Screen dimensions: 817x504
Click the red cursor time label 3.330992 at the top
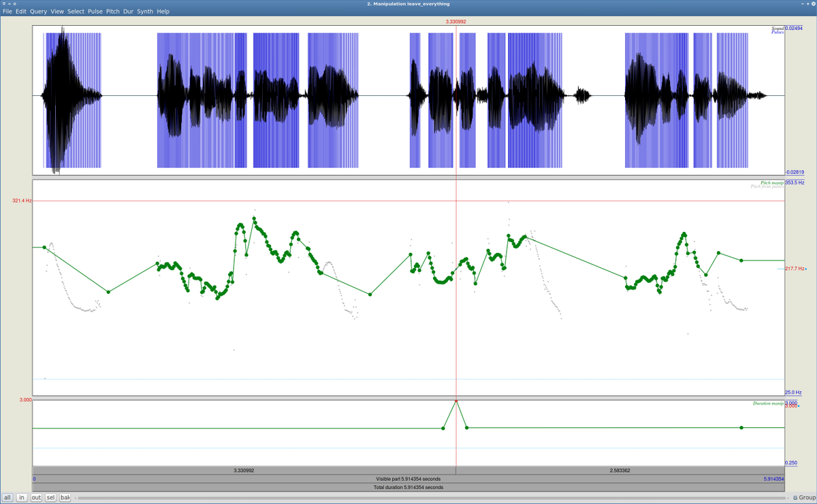click(456, 21)
